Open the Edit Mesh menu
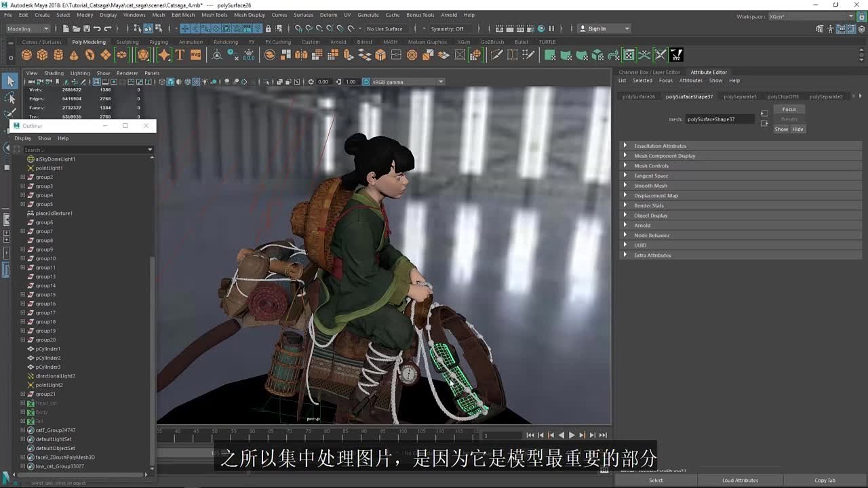This screenshot has height=488, width=868. point(182,15)
